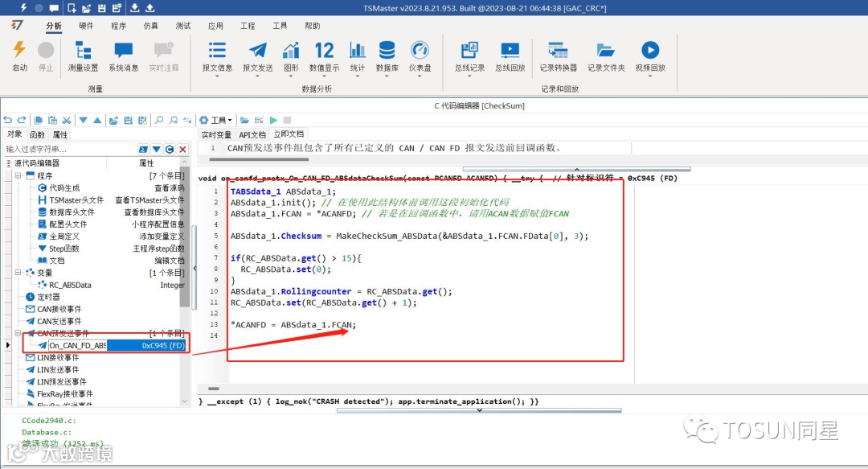Clear the filter with the red X
The height and width of the screenshot is (469, 868).
pyautogui.click(x=182, y=149)
